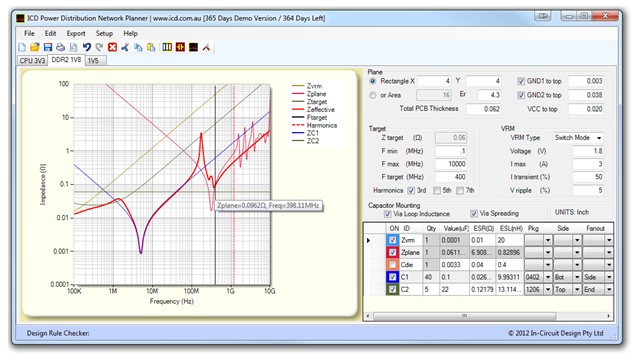The image size is (639, 361).
Task: Open the File menu
Action: tap(29, 33)
